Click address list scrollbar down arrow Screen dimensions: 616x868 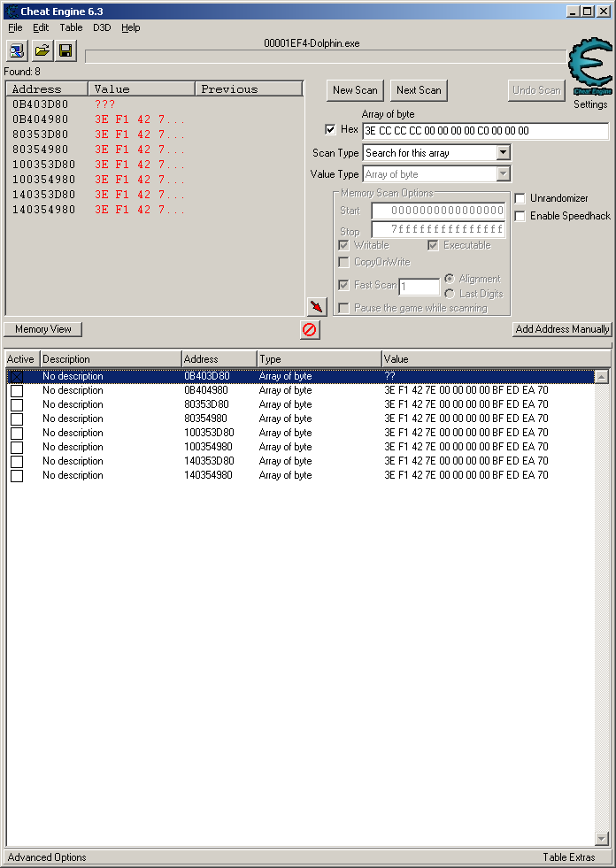(602, 839)
